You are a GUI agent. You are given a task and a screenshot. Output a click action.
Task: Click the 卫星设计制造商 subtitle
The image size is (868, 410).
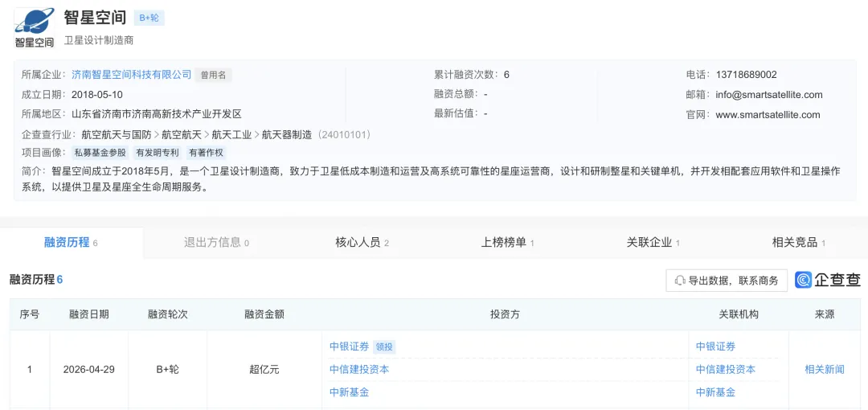[99, 40]
